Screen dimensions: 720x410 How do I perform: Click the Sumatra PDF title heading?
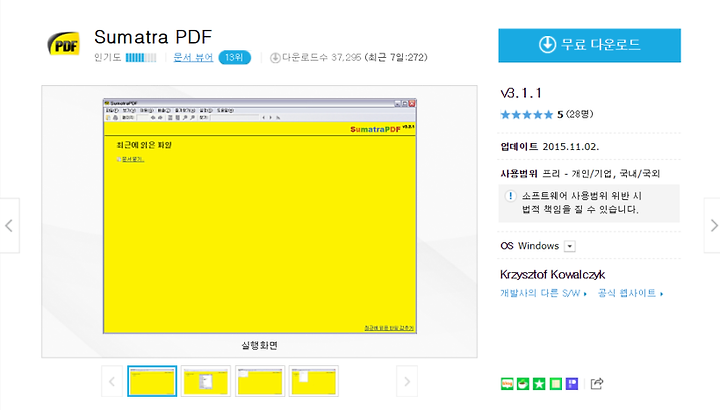coord(153,37)
